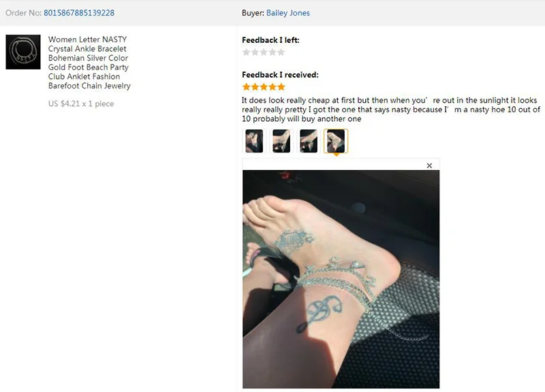Click fifth orange star in received feedback
The image size is (545, 392).
coord(281,87)
